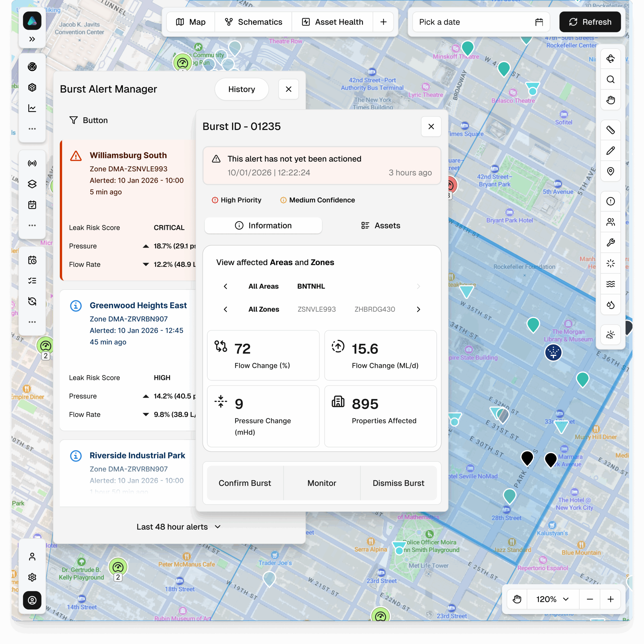The image size is (644, 644).
Task: Open the 120% zoom level dropdown
Action: click(x=552, y=599)
